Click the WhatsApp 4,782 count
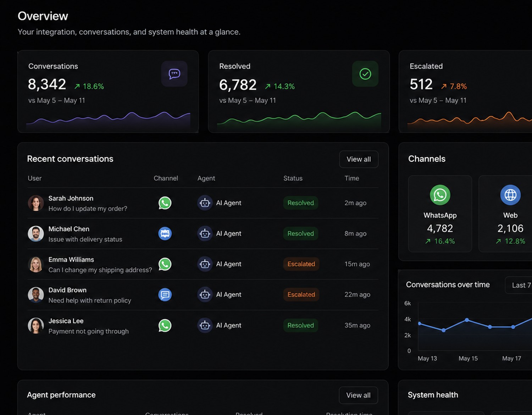Screen dimensions: 532x415 coord(440,228)
